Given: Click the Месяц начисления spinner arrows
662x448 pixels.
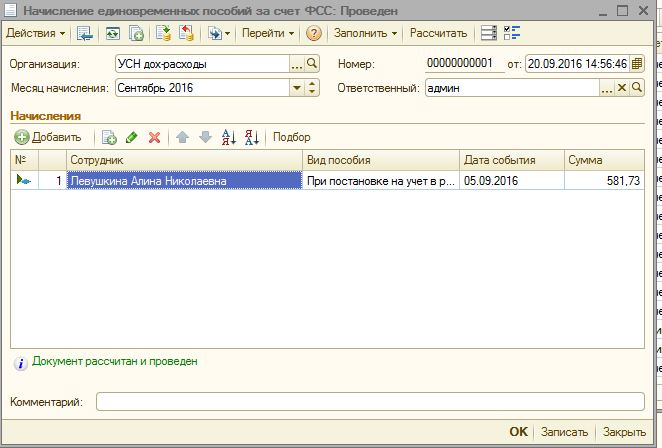Looking at the screenshot, I should click(311, 88).
